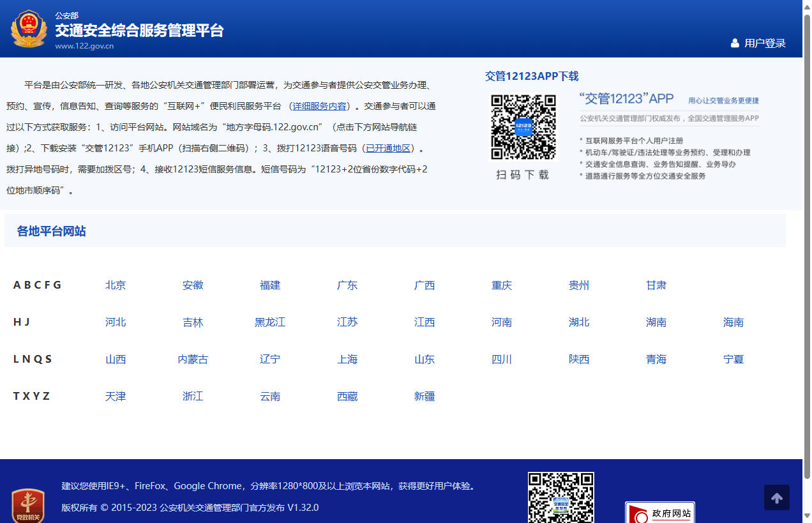The width and height of the screenshot is (812, 523).
Task: Select the 北京 platform website link
Action: point(116,285)
